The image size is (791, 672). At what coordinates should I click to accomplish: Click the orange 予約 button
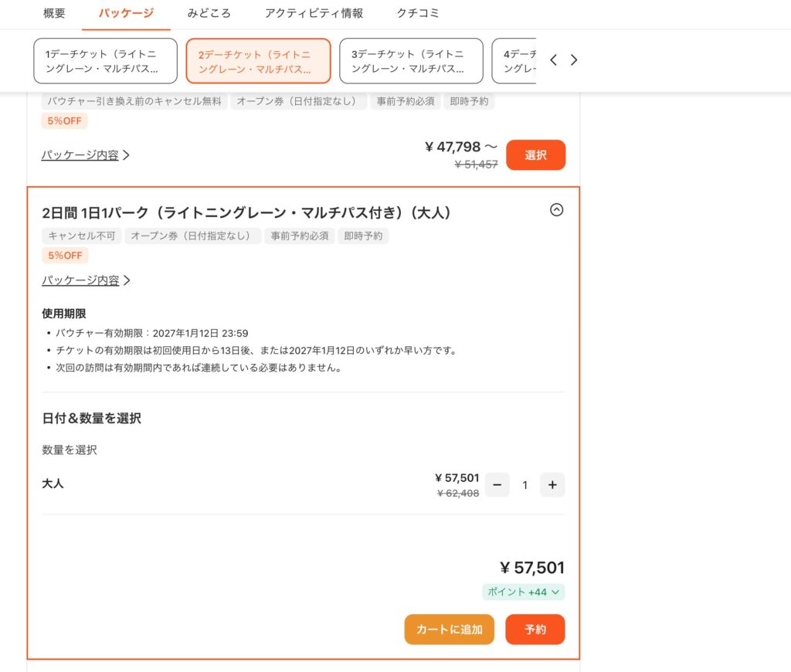tap(535, 630)
